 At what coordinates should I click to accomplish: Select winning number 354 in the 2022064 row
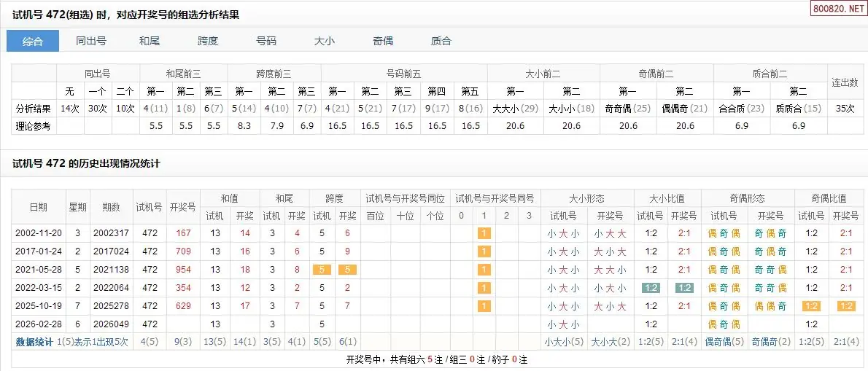click(183, 288)
